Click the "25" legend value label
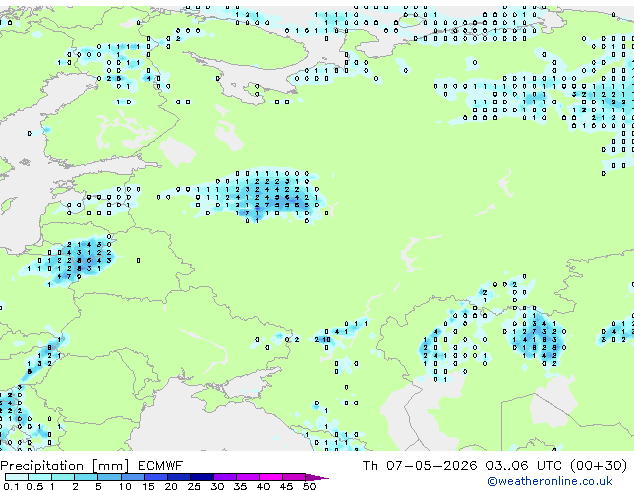Viewport: 634px width, 490px height. pos(194,486)
